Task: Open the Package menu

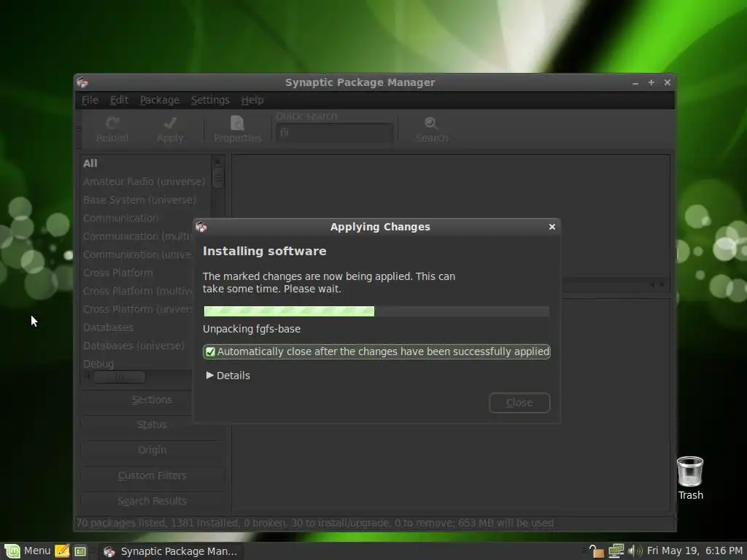Action: coord(160,100)
